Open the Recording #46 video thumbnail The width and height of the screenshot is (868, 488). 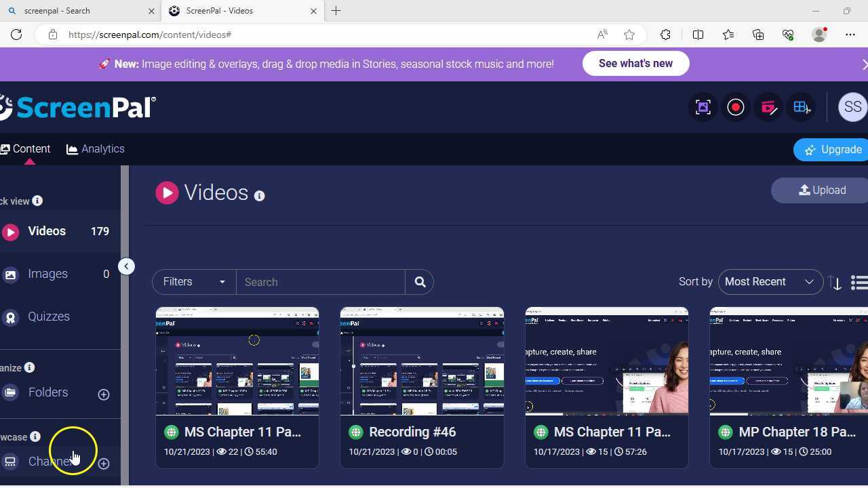422,361
